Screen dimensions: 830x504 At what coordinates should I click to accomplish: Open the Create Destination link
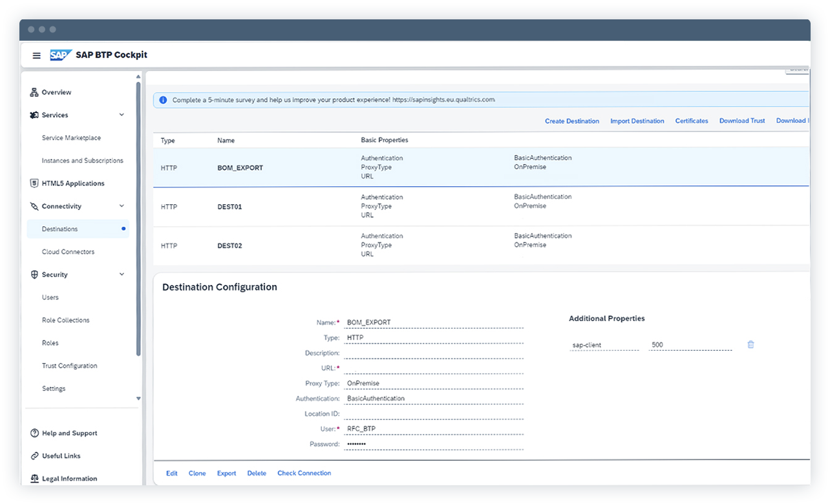[572, 121]
